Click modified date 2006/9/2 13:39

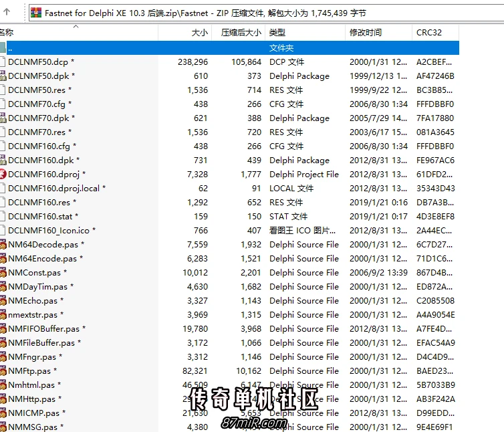(378, 273)
